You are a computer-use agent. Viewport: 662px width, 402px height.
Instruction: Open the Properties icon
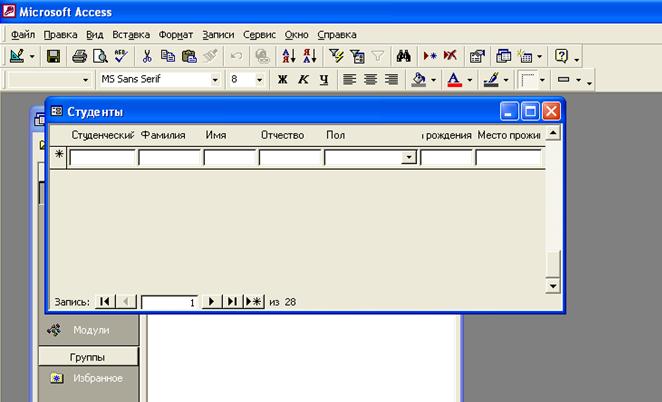pyautogui.click(x=477, y=56)
